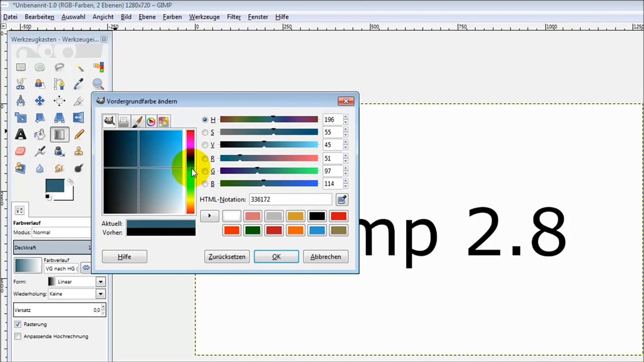This screenshot has height=362, width=644.
Task: Pick the blue swatch in color history
Action: point(317,230)
